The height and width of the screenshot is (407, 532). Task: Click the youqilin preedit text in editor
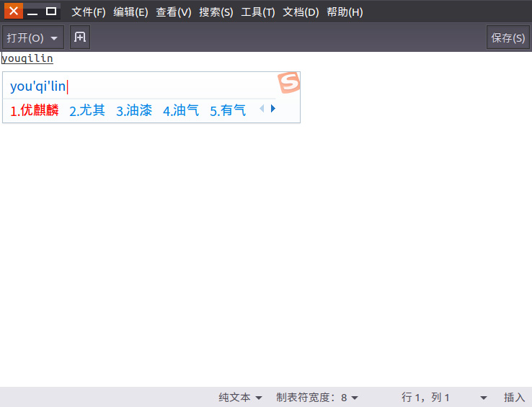point(27,58)
